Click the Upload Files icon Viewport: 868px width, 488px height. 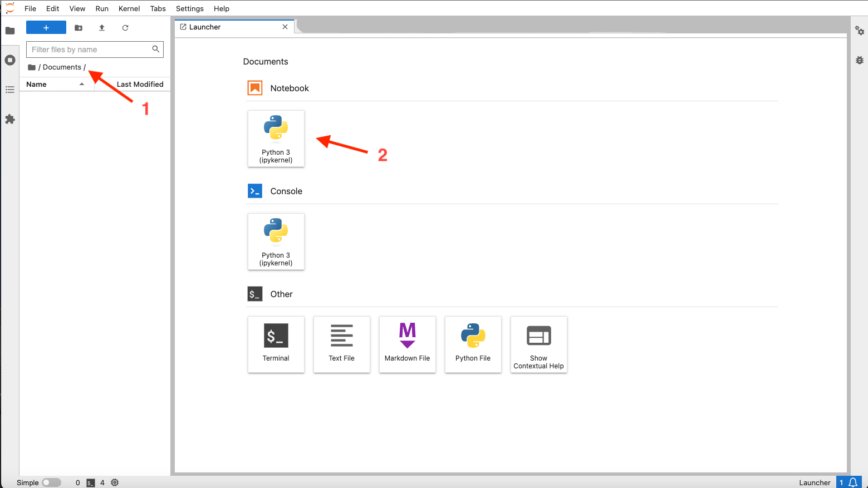pyautogui.click(x=102, y=28)
